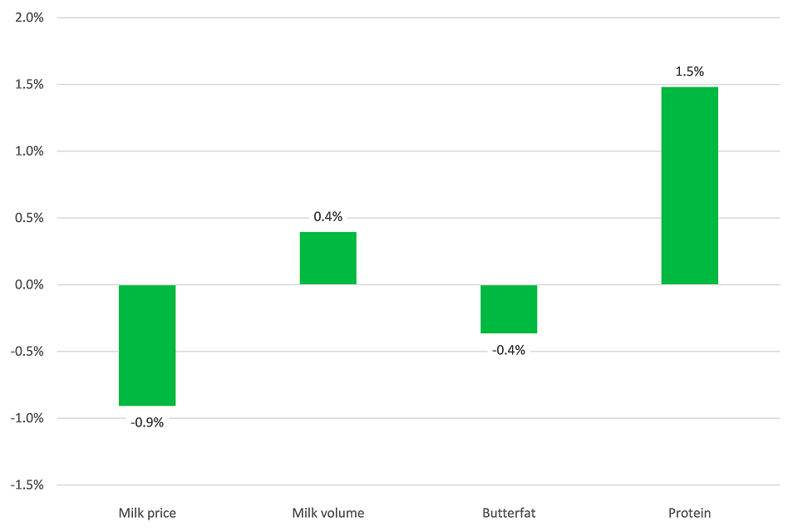Click the Milk volume category label
798x532 pixels.
click(x=328, y=513)
